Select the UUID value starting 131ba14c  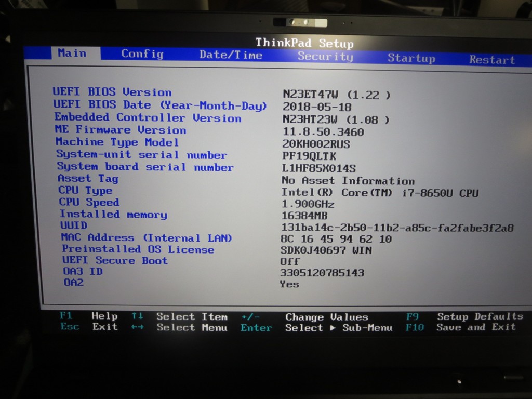click(x=397, y=228)
